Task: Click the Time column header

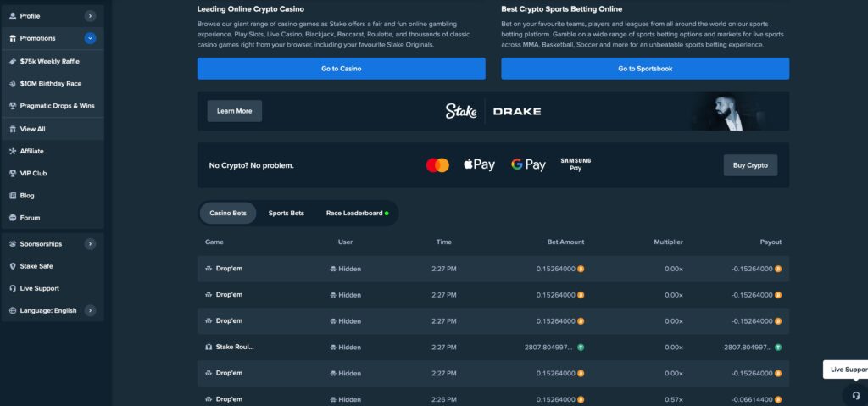Action: [444, 242]
